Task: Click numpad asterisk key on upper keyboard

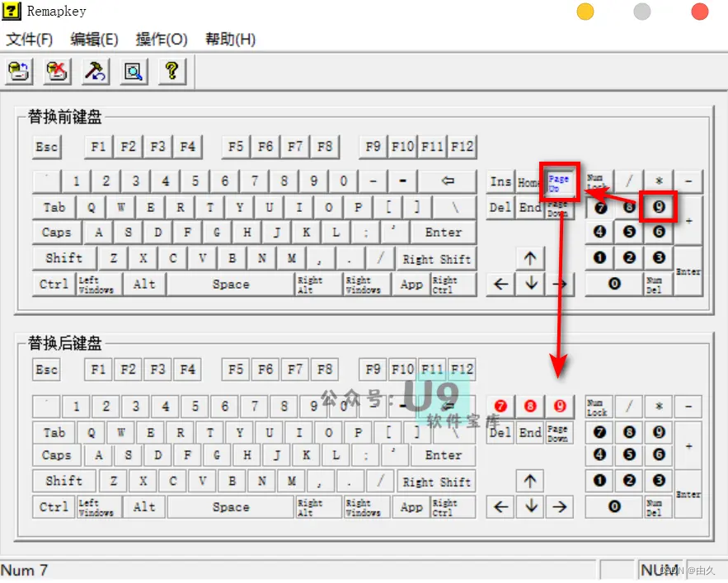Action: point(659,181)
